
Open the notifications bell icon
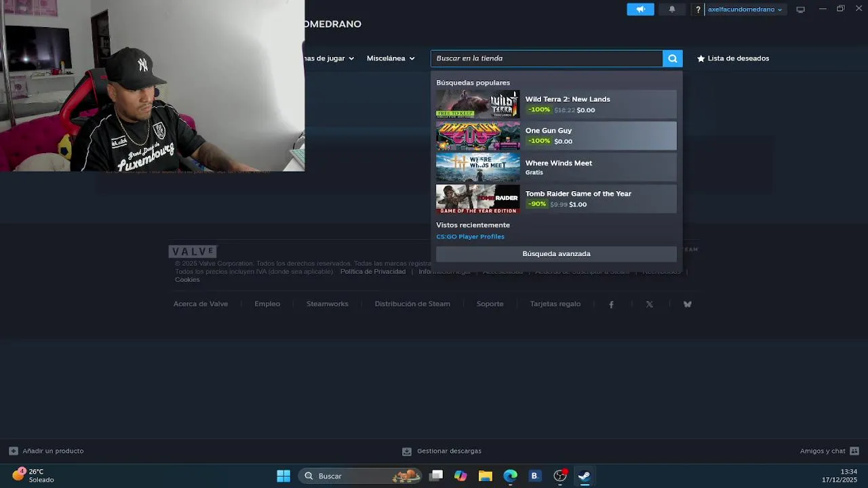pyautogui.click(x=672, y=9)
